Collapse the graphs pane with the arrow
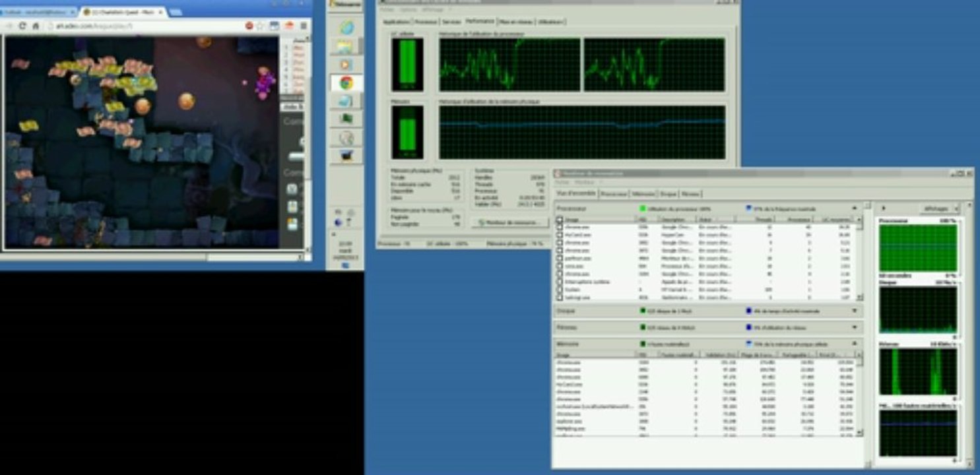 [884, 208]
